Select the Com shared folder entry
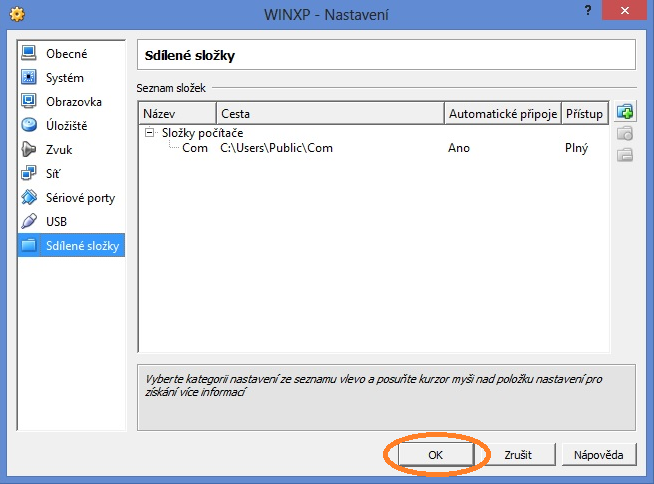 pyautogui.click(x=195, y=148)
